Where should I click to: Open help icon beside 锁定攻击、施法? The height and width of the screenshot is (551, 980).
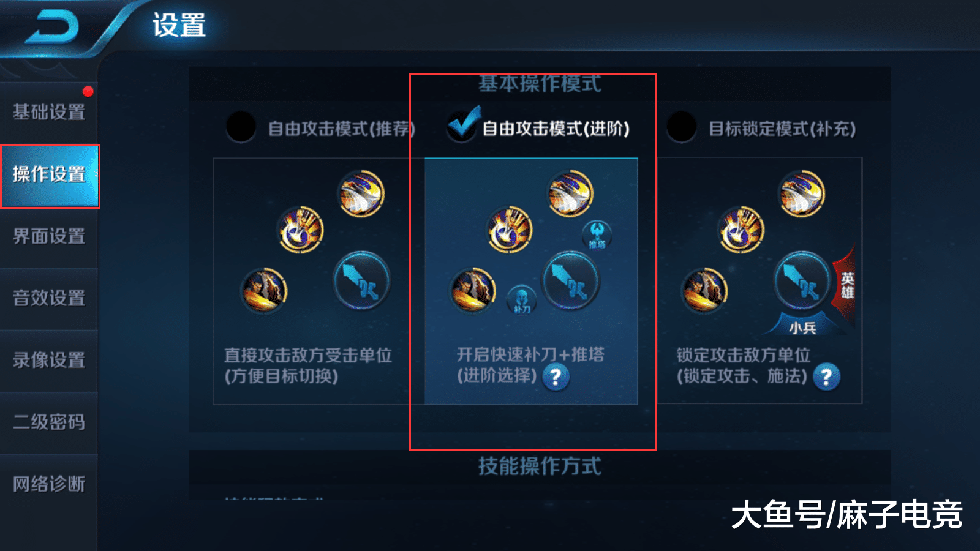coord(826,377)
